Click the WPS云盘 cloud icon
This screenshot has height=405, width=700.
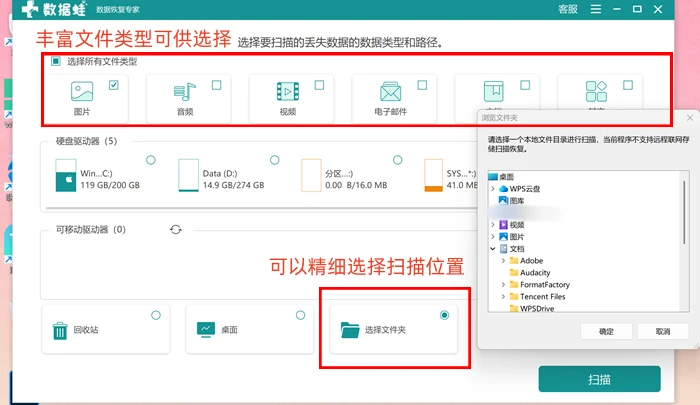coord(504,188)
